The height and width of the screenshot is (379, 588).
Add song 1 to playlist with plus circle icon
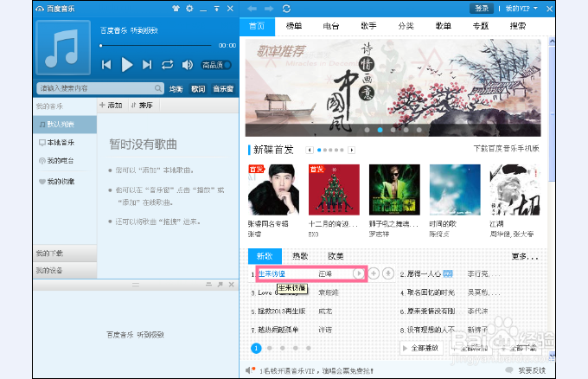[374, 273]
